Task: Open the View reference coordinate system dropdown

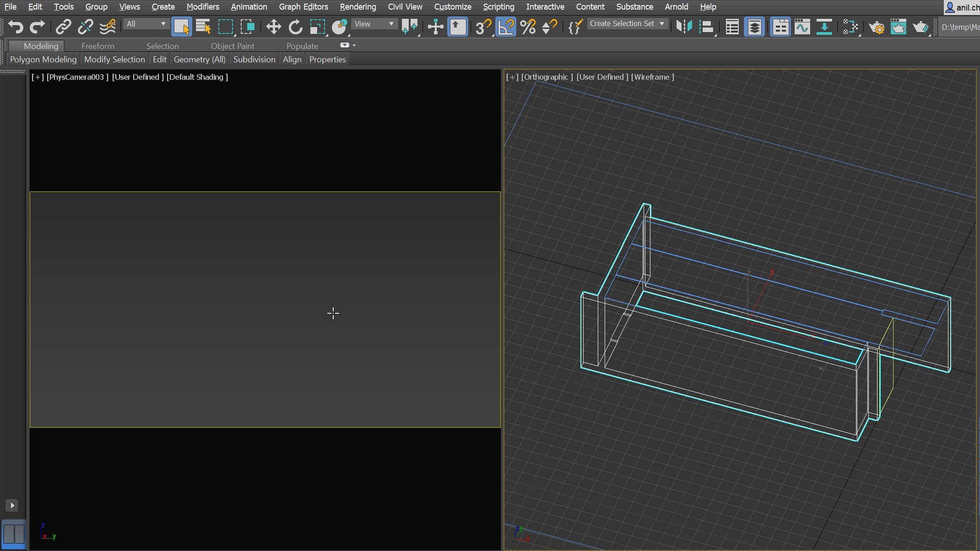Action: pos(374,24)
